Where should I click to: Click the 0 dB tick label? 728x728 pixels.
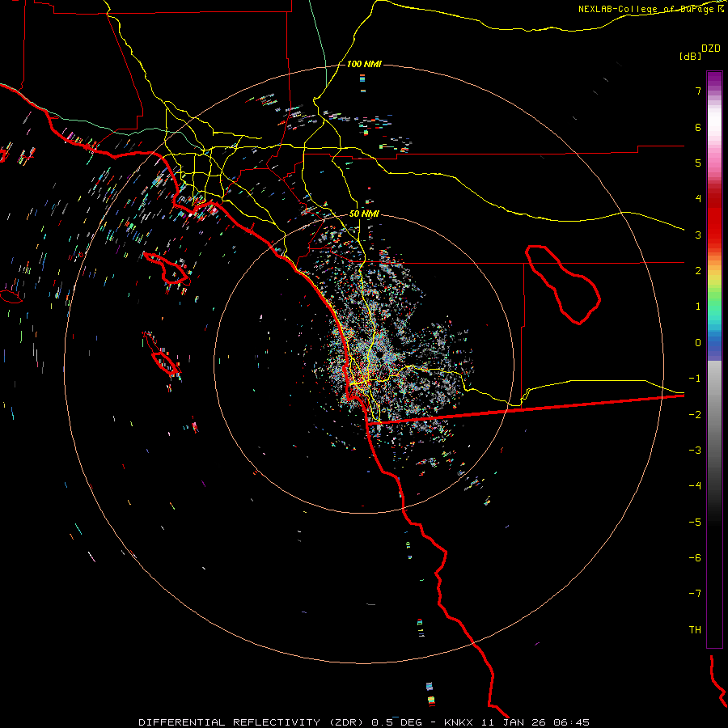[698, 343]
